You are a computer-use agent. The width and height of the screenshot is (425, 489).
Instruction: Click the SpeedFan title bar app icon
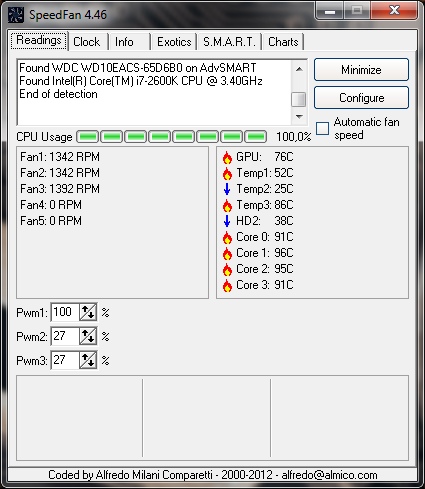[x=16, y=15]
